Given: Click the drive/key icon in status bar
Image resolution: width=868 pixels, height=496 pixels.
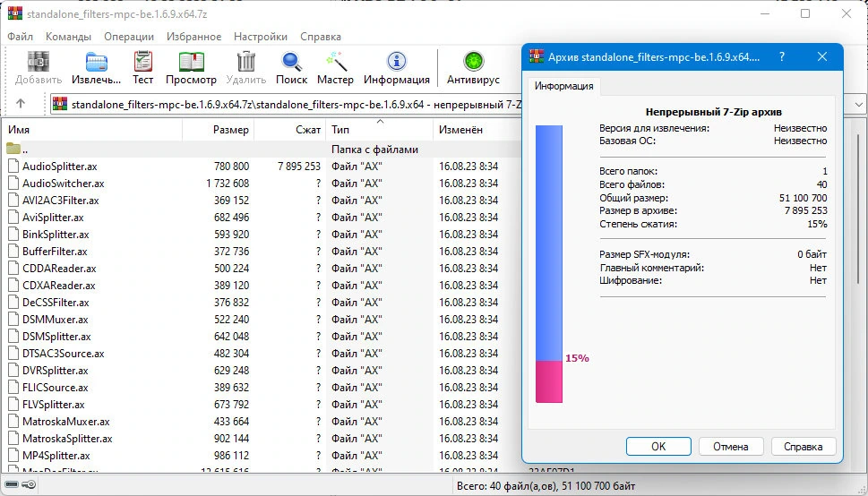Looking at the screenshot, I should point(21,485).
